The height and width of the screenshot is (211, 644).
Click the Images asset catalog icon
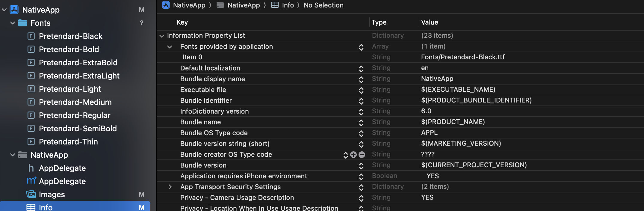[31, 195]
